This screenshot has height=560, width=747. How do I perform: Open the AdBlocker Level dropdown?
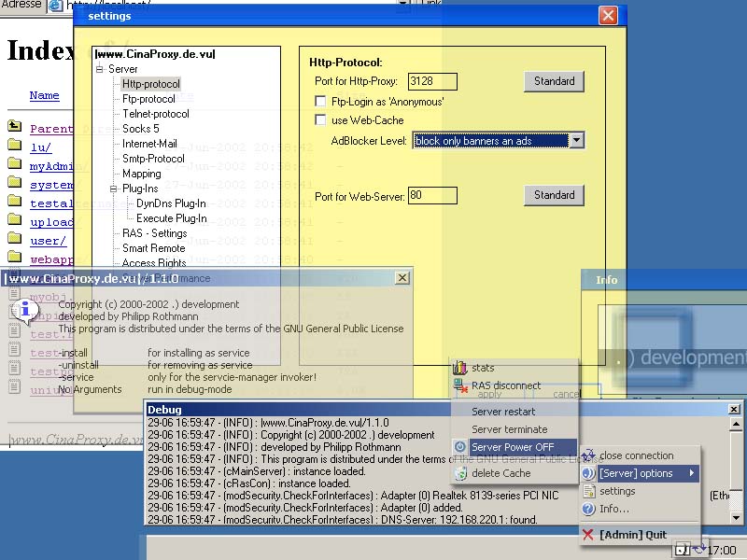point(577,141)
